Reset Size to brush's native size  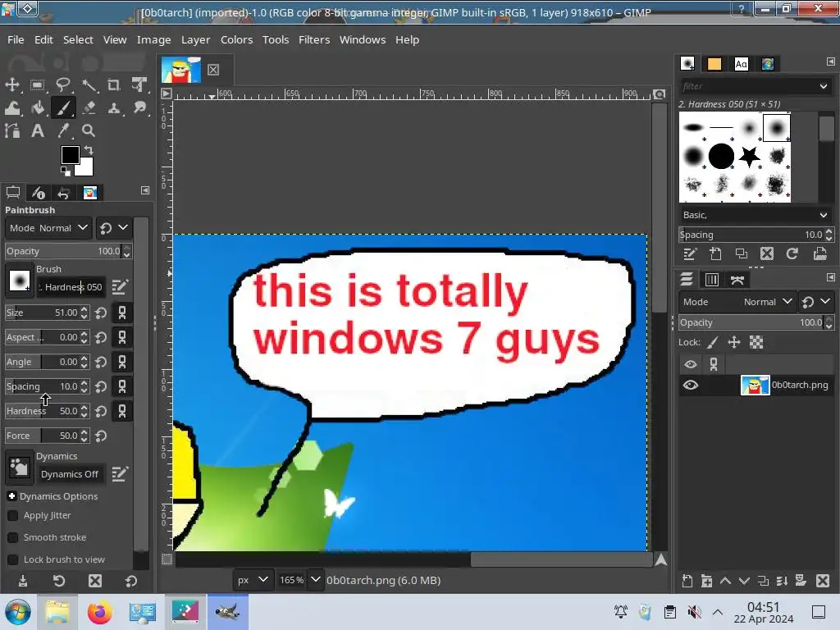pyautogui.click(x=101, y=313)
